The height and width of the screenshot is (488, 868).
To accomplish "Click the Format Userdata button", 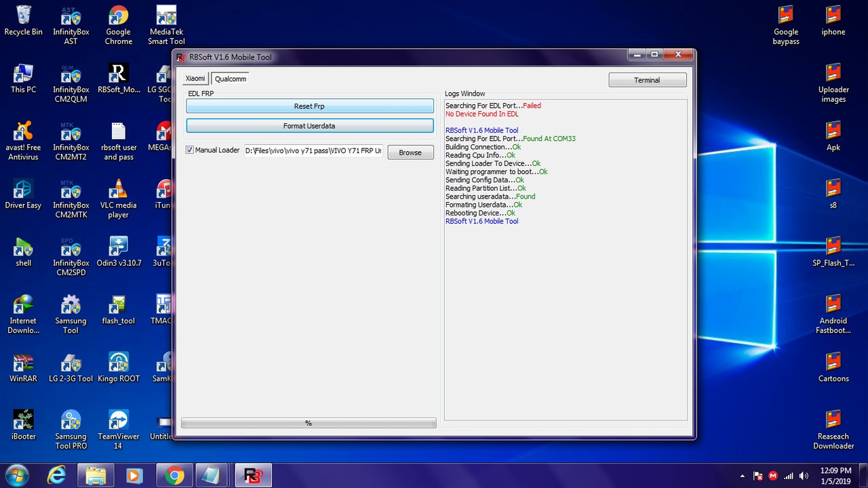I will 310,126.
